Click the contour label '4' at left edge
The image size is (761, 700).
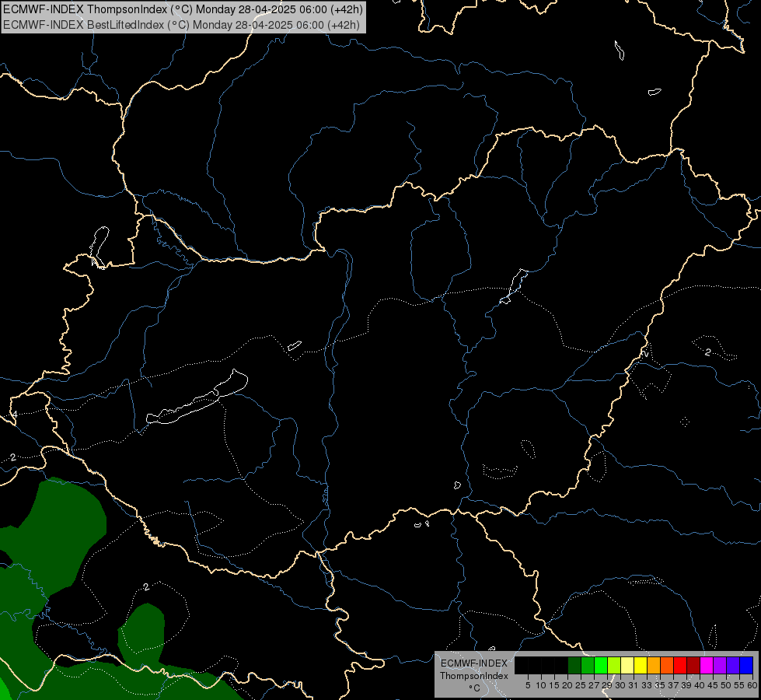click(x=15, y=415)
